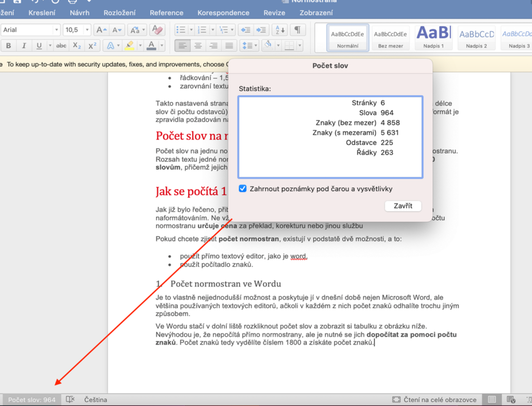Increase indent of paragraph
532x406 pixels.
[x=261, y=30]
